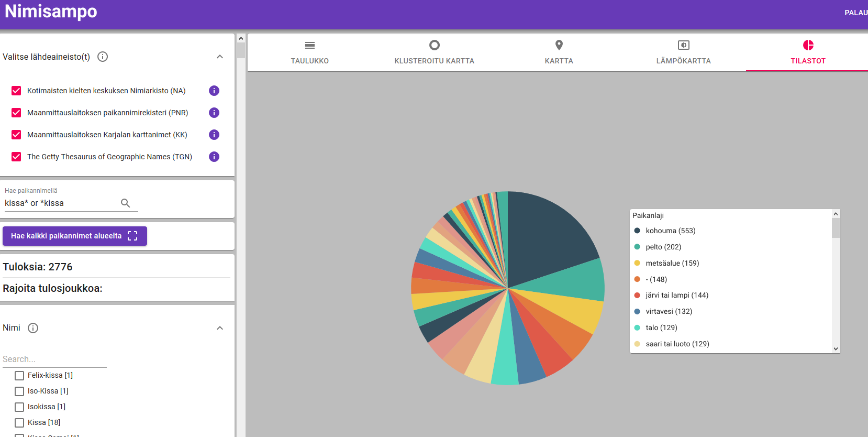Image resolution: width=868 pixels, height=437 pixels.
Task: View info for Karjalan karttanimet (KK)
Action: pyautogui.click(x=214, y=135)
